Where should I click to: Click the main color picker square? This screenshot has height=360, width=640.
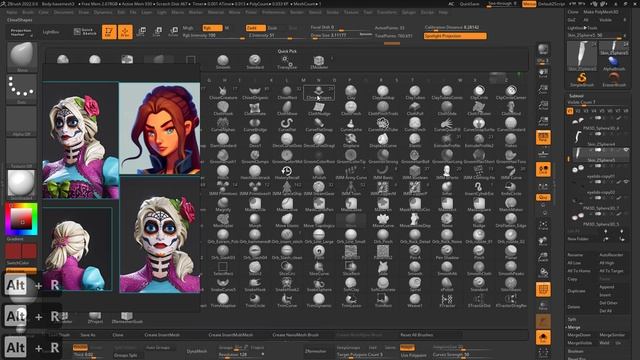(22, 219)
